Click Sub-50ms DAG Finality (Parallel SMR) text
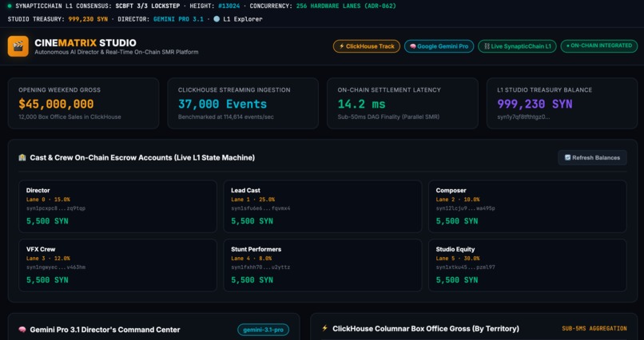The height and width of the screenshot is (340, 644). (x=388, y=117)
